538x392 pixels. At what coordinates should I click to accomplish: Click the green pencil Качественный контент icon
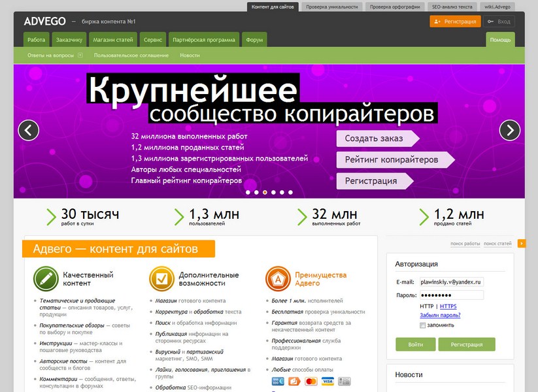tap(46, 279)
